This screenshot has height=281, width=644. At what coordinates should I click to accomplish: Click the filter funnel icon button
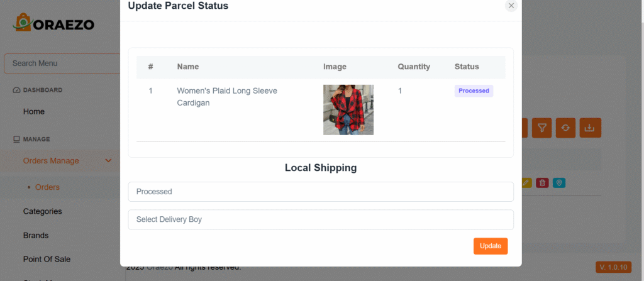coord(541,128)
